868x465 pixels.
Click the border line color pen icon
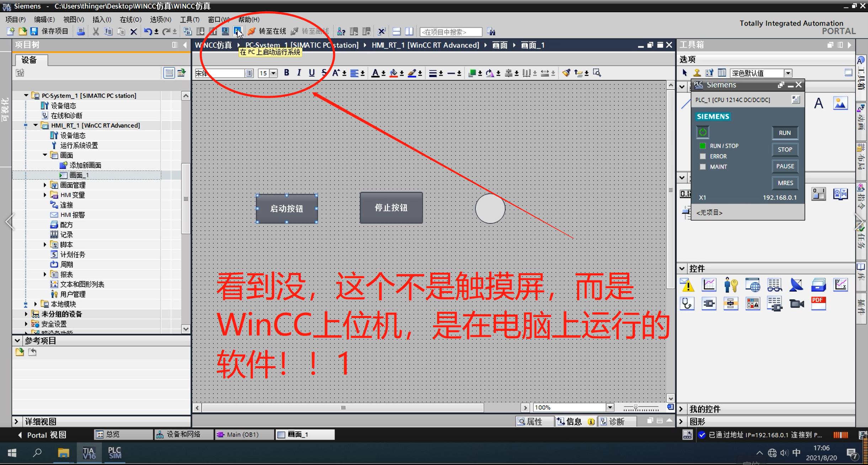click(412, 73)
